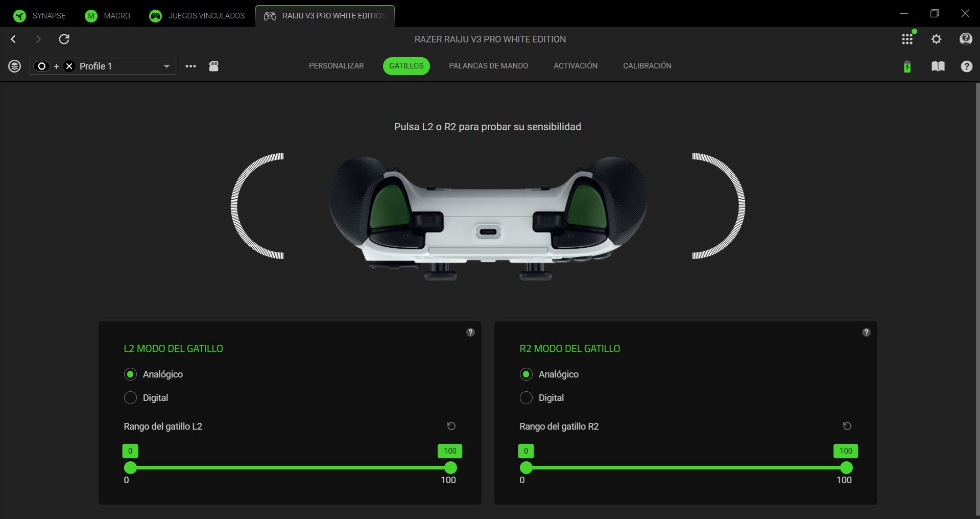Screen dimensions: 980x519
Task: Reset the L2 trigger range
Action: point(451,426)
